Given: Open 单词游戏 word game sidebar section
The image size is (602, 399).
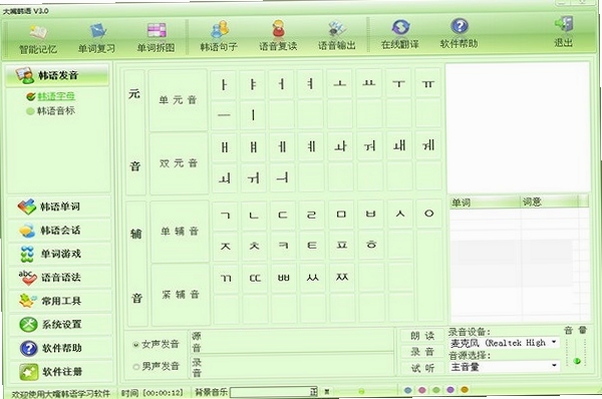Looking at the screenshot, I should [60, 254].
